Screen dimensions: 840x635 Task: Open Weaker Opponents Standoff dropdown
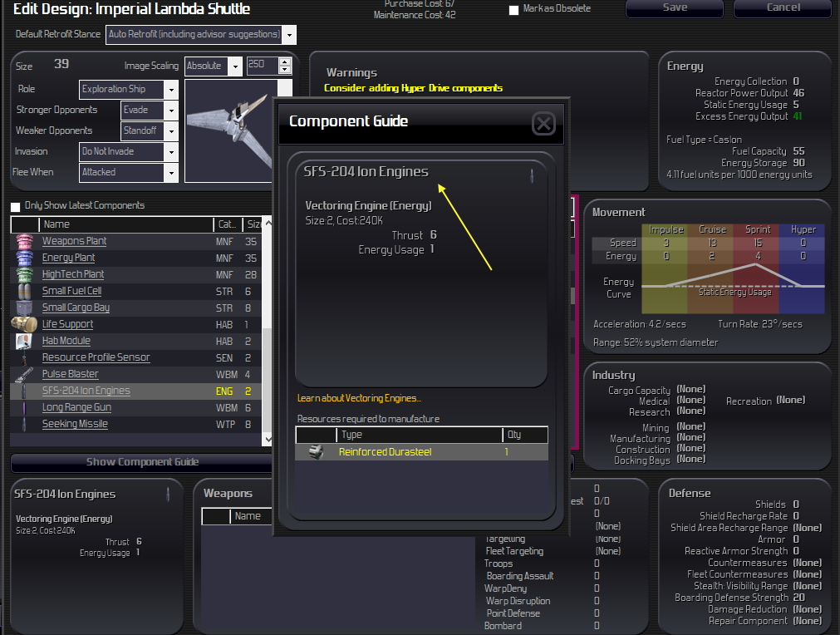[x=171, y=131]
